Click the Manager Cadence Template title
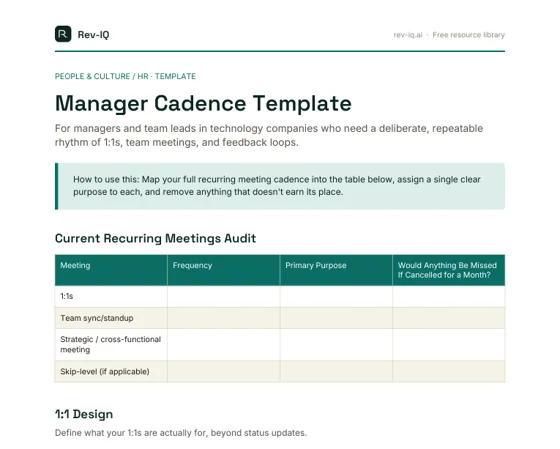Screen dimensions: 560x449 tap(203, 104)
